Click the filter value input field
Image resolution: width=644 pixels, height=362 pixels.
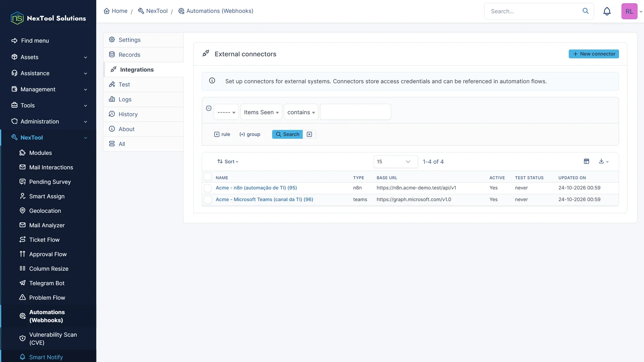355,112
